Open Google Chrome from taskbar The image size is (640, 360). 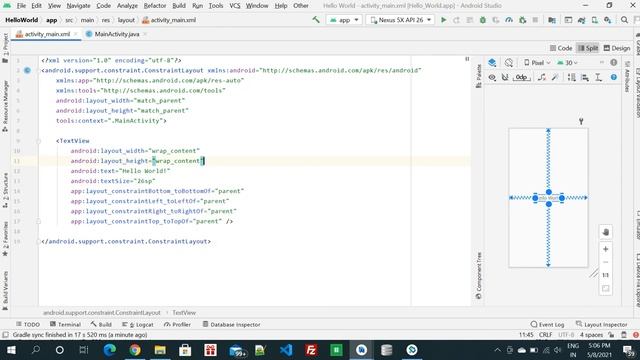click(135, 350)
